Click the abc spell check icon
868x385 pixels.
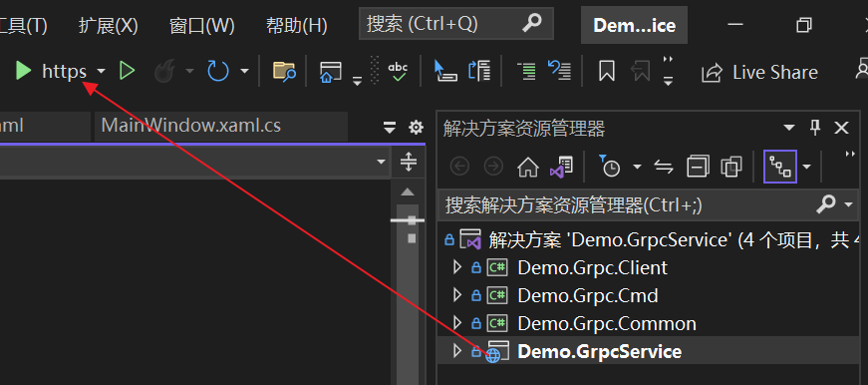(398, 72)
